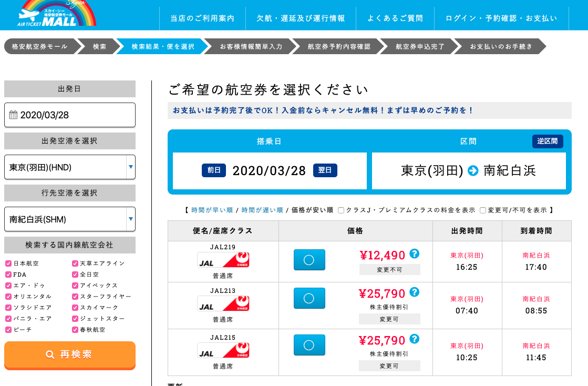Click the 便名/座席クラス column header

click(x=223, y=231)
